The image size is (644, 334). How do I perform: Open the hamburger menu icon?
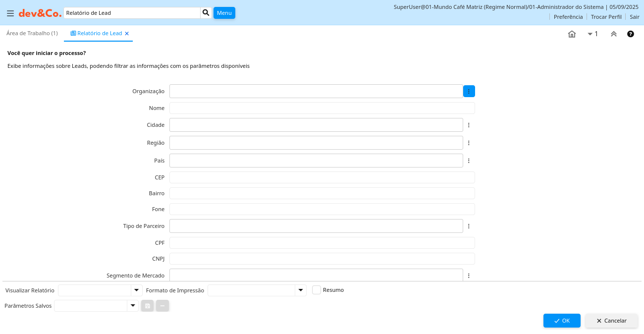10,13
